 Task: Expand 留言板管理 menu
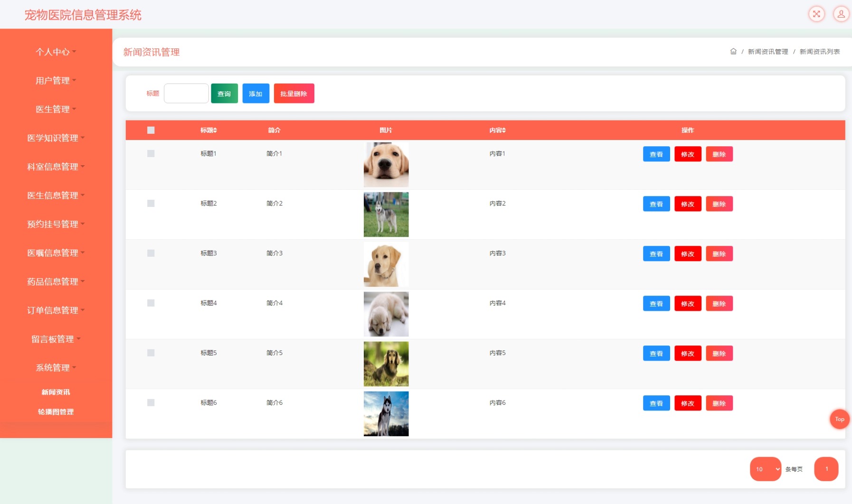pos(56,339)
